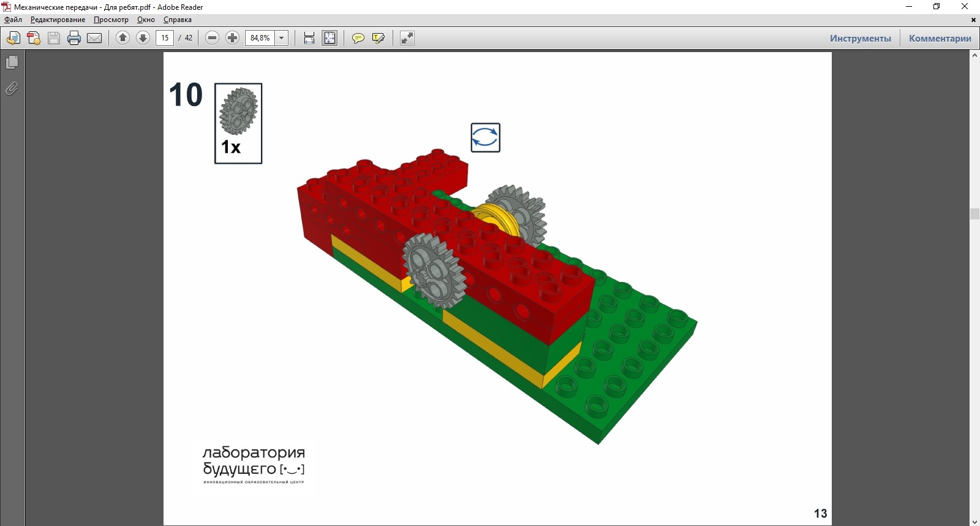Fit one full page to window

point(330,38)
